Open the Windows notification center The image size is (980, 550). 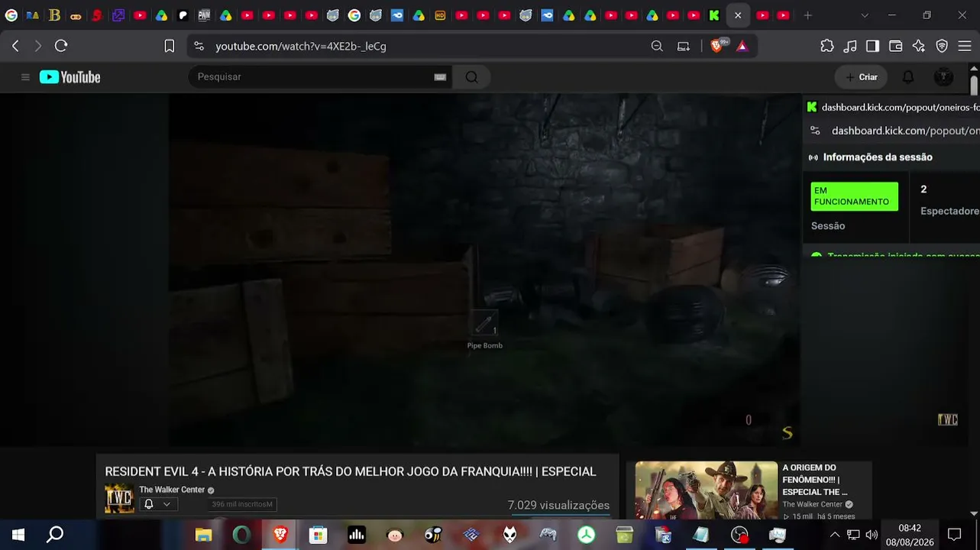[x=954, y=535]
